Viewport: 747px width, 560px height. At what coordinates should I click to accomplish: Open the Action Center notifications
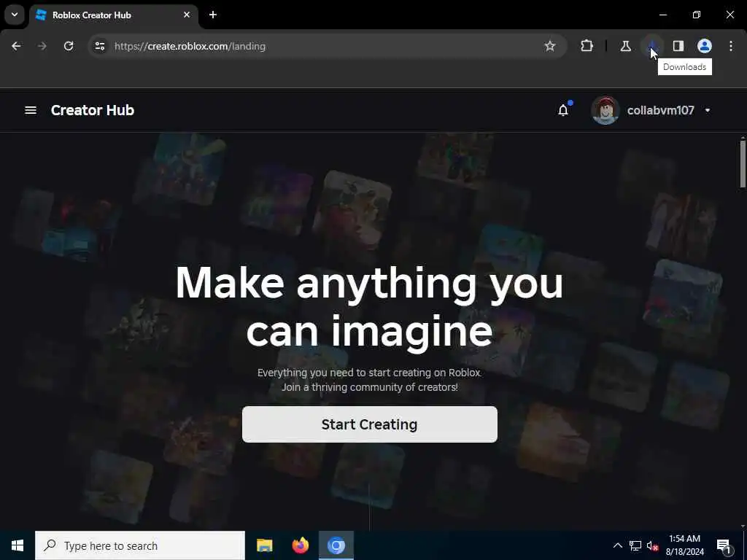(x=724, y=545)
